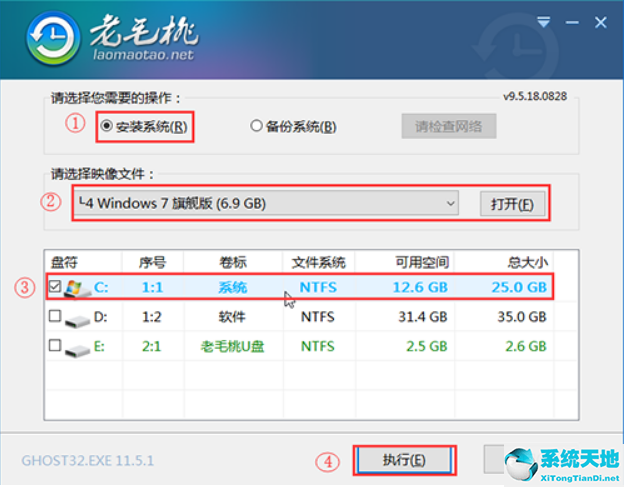Click the laomaotao.net header text
The image size is (624, 487).
tap(144, 55)
